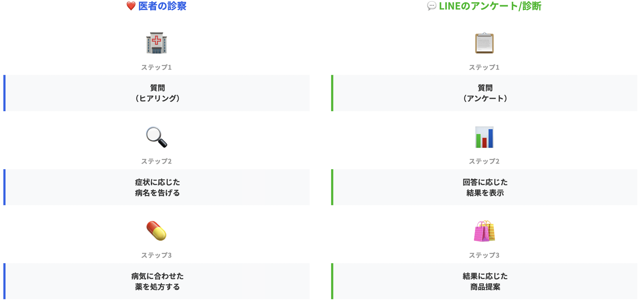This screenshot has height=305, width=644.
Task: Click the pill capsule icon
Action: [156, 231]
